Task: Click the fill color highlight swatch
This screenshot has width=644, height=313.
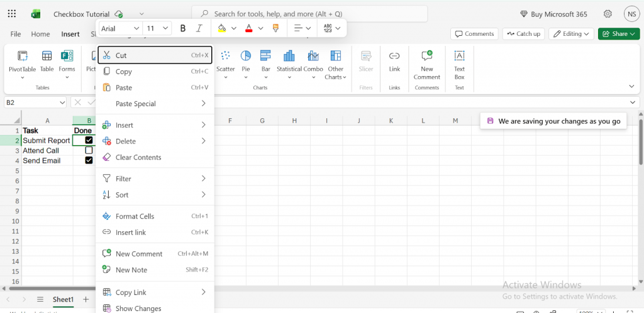Action: [x=221, y=28]
